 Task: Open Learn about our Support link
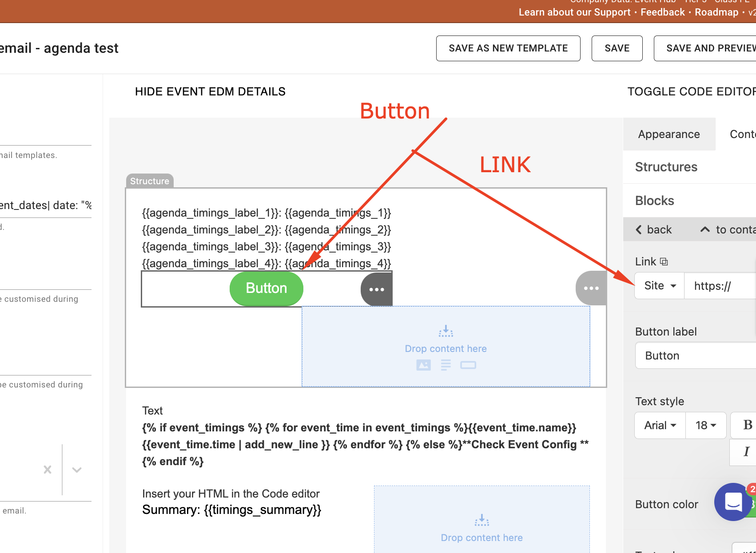click(x=574, y=12)
